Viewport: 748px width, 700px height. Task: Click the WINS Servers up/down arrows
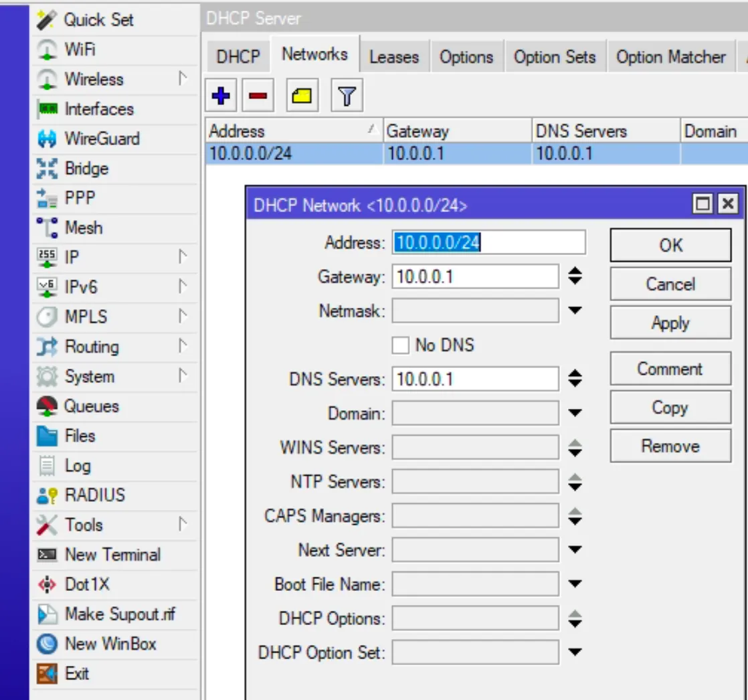click(575, 448)
